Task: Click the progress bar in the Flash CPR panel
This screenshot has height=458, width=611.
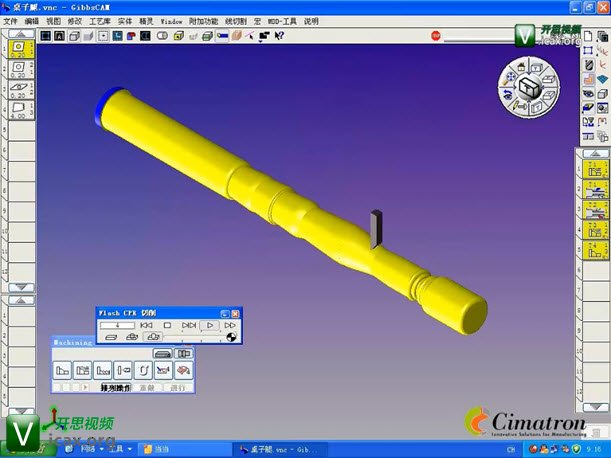Action: pyautogui.click(x=117, y=325)
